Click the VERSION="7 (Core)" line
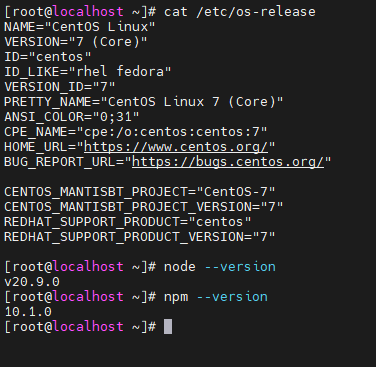376x367 pixels. [x=76, y=42]
